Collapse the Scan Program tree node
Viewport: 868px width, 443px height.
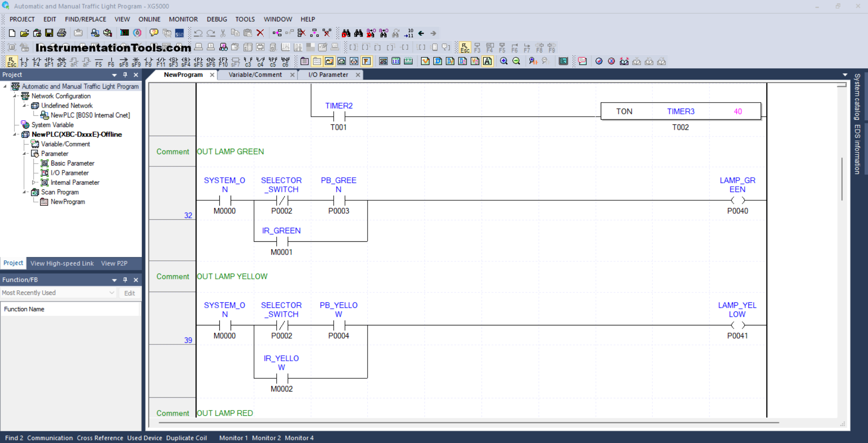point(24,192)
